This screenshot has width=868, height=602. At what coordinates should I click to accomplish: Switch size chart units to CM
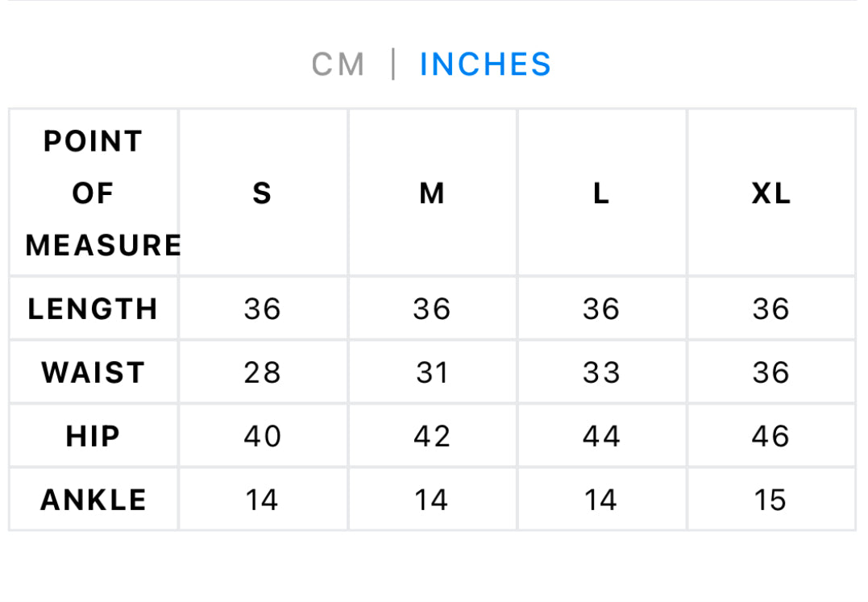pos(338,64)
